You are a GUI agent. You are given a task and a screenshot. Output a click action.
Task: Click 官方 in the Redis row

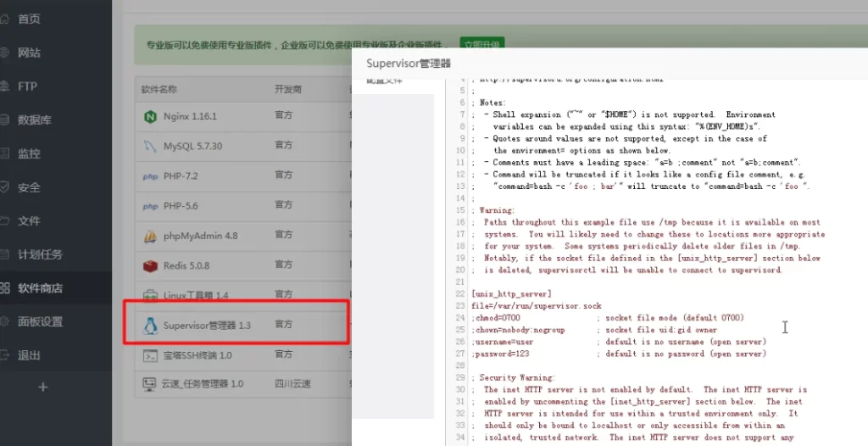[x=283, y=265]
